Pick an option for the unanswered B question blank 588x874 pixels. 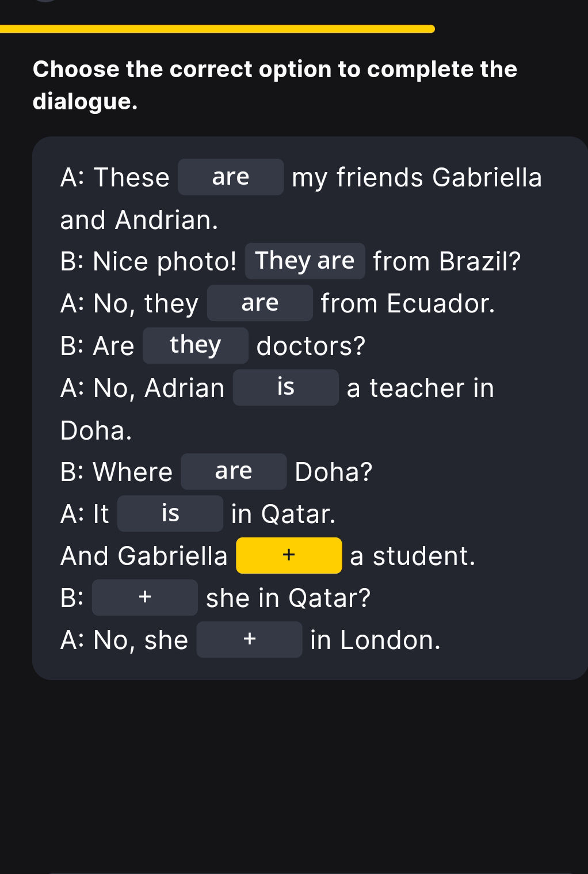tap(144, 597)
